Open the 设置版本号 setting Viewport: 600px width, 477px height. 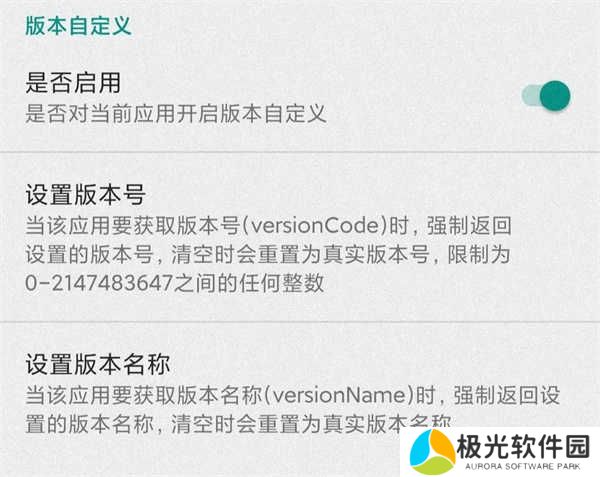[300, 238]
